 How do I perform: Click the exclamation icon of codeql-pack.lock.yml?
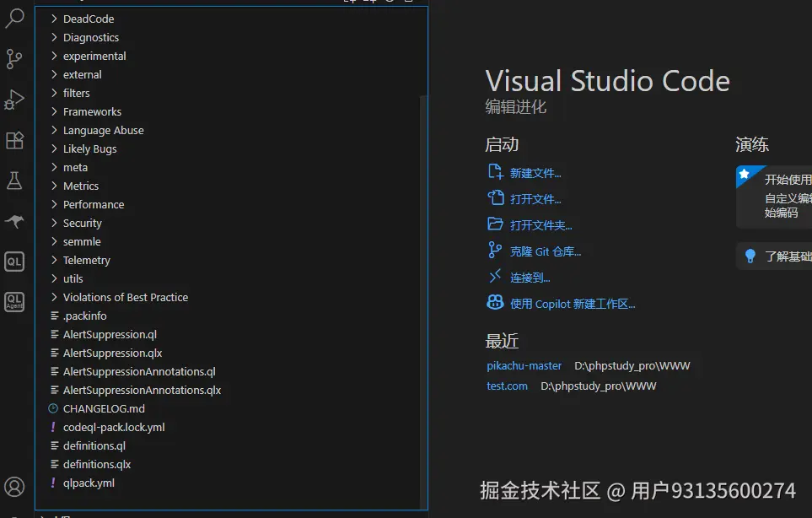click(53, 428)
